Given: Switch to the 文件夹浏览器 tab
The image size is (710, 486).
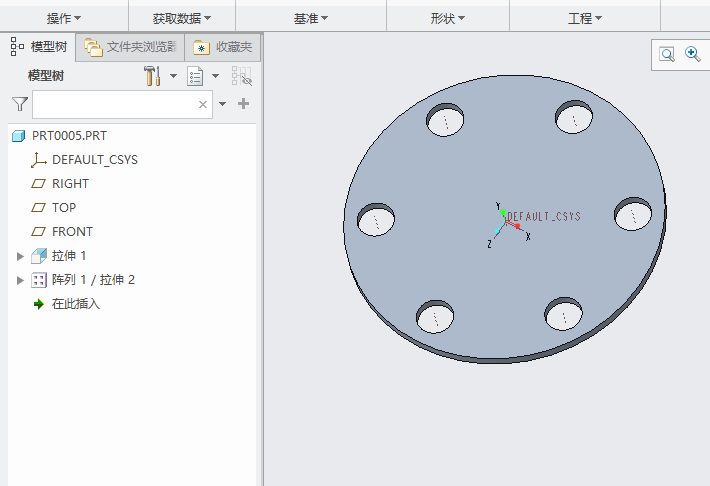Looking at the screenshot, I should [131, 47].
